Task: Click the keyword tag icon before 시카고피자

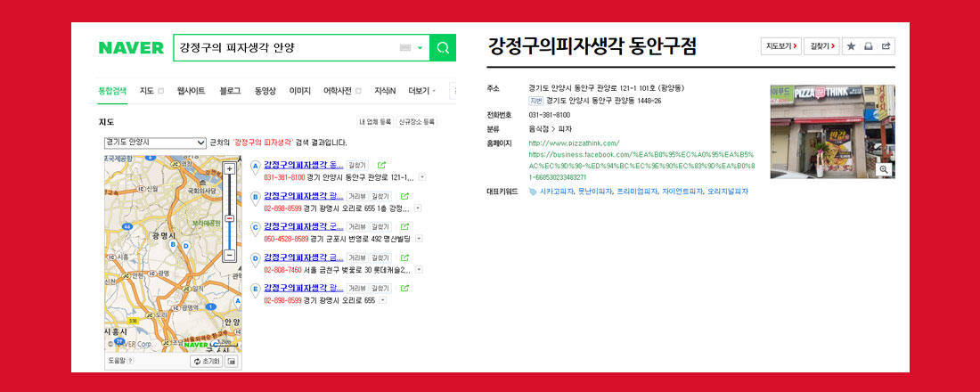Action: pyautogui.click(x=533, y=192)
